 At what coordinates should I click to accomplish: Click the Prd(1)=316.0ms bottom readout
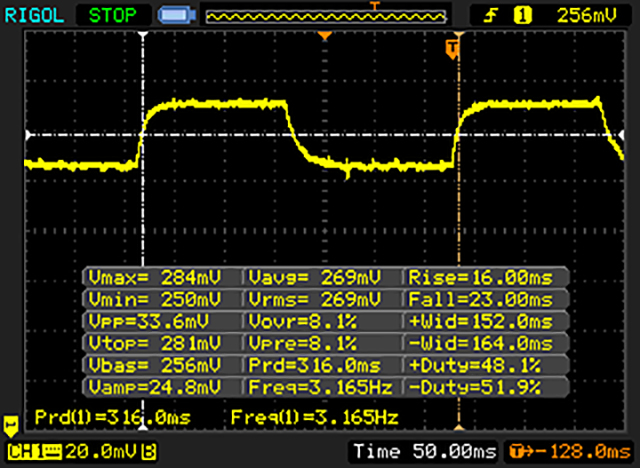click(113, 417)
